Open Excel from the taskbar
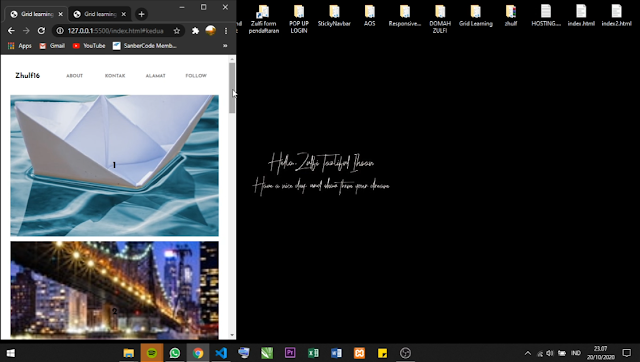Image resolution: width=640 pixels, height=362 pixels. pos(313,353)
